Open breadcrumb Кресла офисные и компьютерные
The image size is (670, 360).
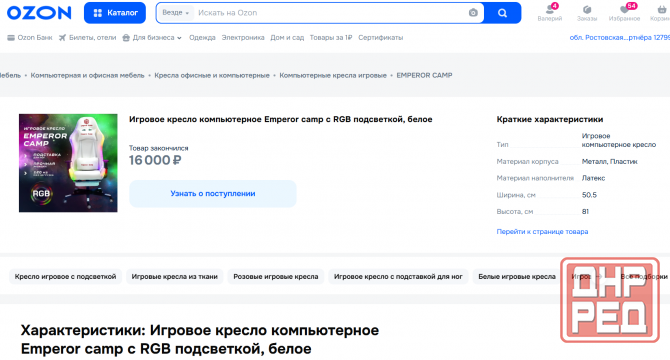pos(212,75)
